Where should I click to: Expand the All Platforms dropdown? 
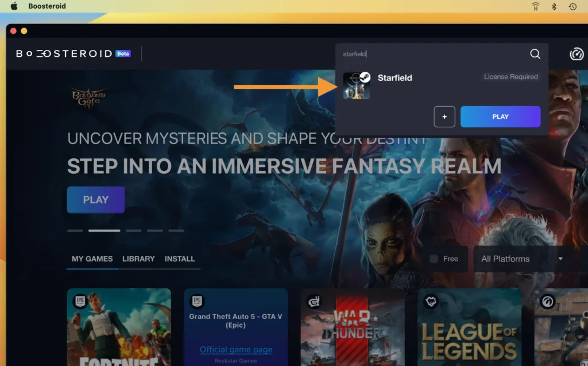point(522,259)
